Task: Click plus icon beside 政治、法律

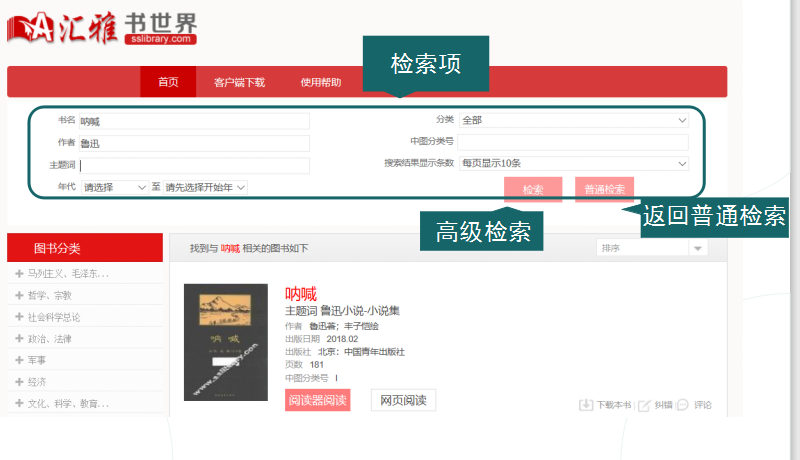Action: 19,339
